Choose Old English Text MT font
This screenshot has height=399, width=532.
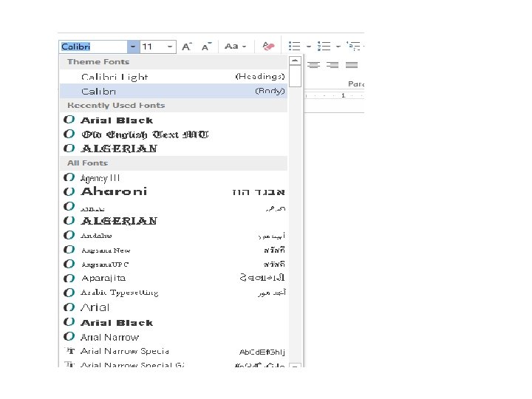coord(174,134)
